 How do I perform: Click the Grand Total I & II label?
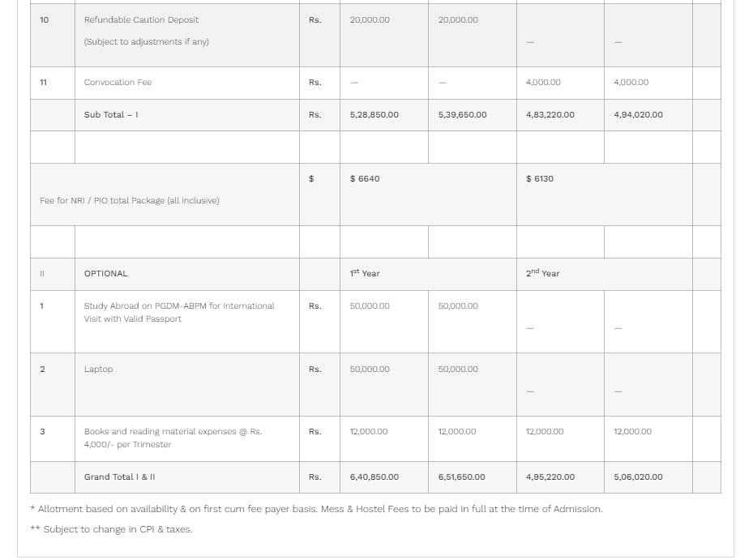(119, 477)
